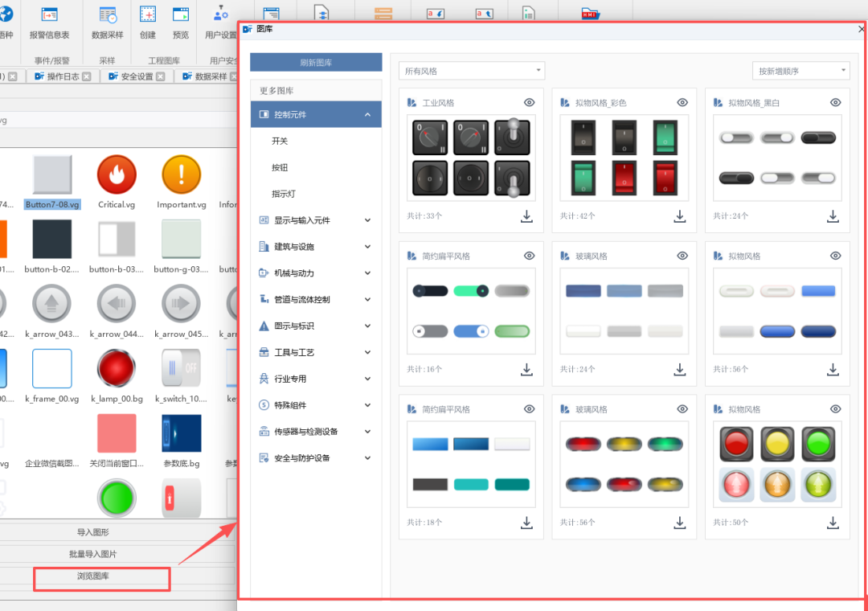
Task: Open the 所有风格 style dropdown
Action: tap(472, 71)
